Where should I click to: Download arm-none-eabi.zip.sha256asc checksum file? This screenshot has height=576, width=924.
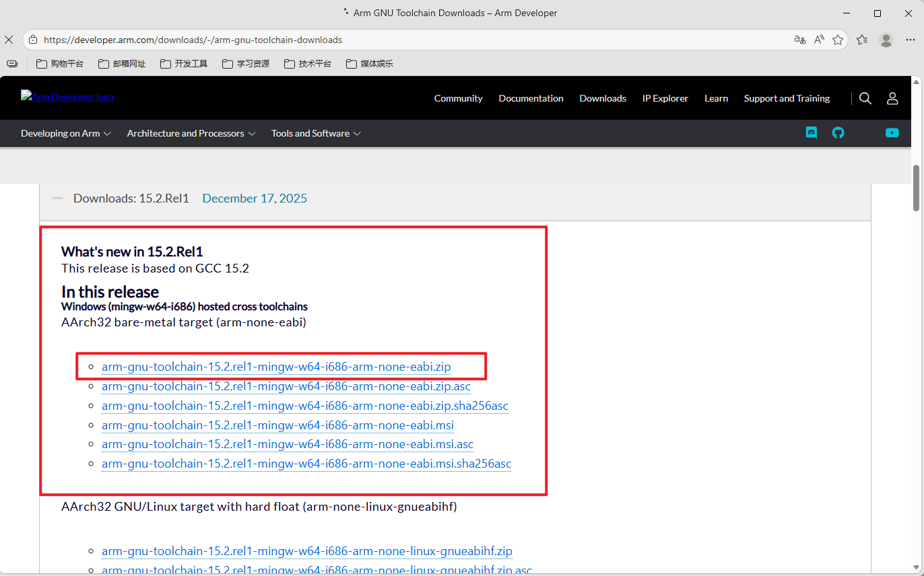tap(305, 406)
